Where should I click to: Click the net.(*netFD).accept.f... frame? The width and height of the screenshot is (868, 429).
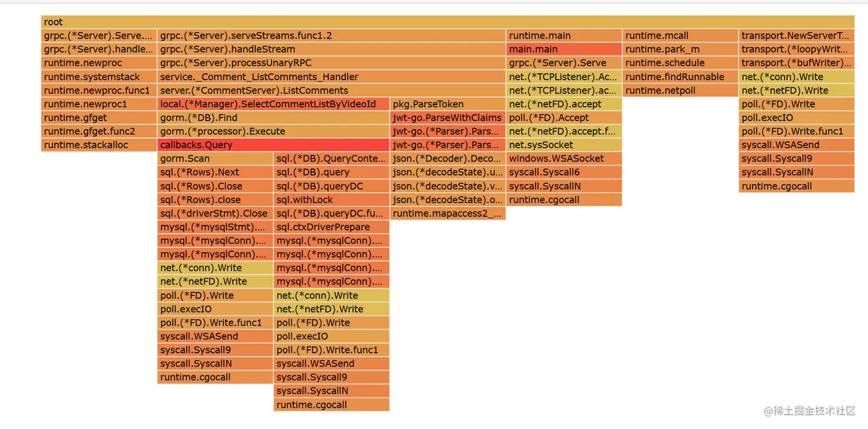[564, 131]
